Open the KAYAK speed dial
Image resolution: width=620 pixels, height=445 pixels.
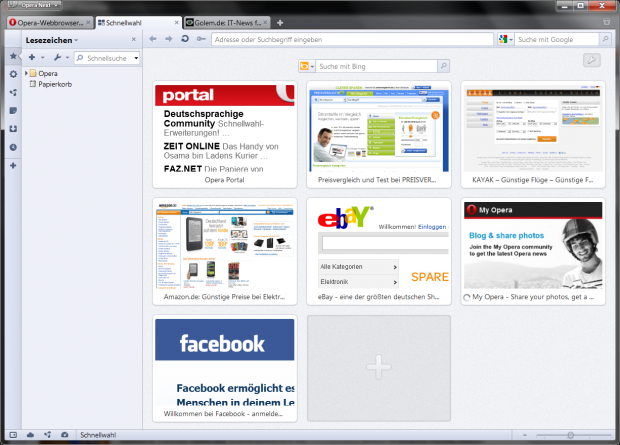click(x=533, y=134)
